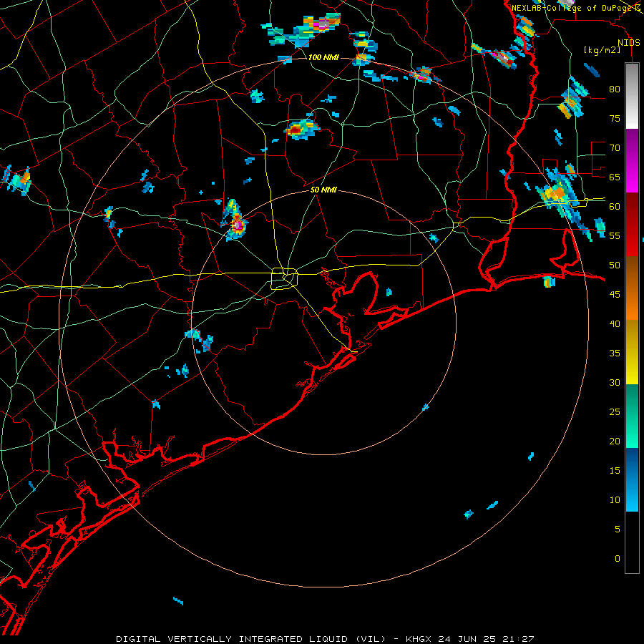The width and height of the screenshot is (644, 644).
Task: Click the [kg/m2] units label
Action: pyautogui.click(x=602, y=50)
